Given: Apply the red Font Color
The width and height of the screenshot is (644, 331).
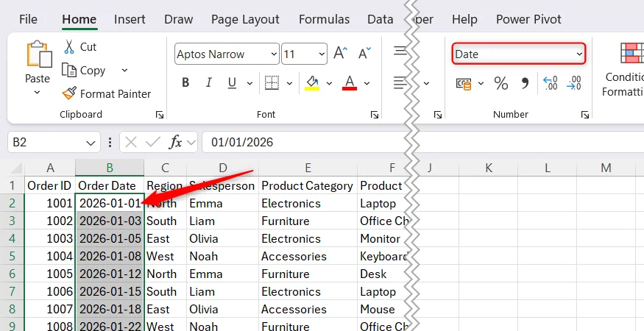Looking at the screenshot, I should coord(350,83).
